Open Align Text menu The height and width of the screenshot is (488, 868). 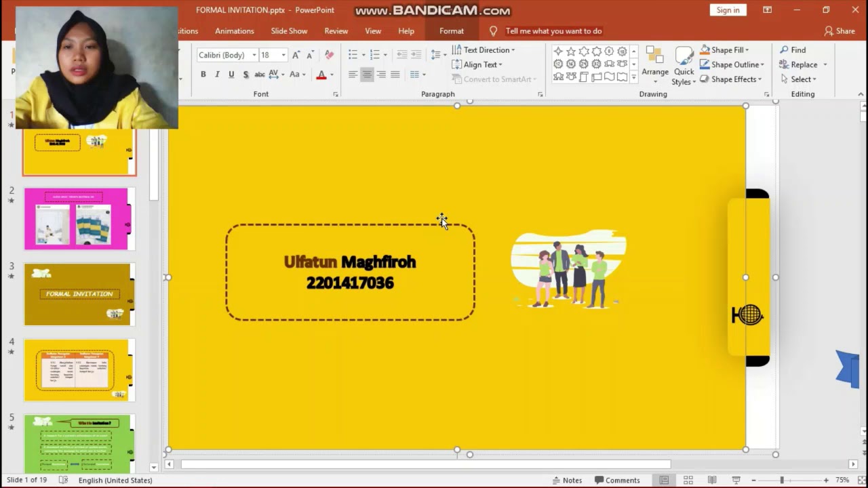477,64
